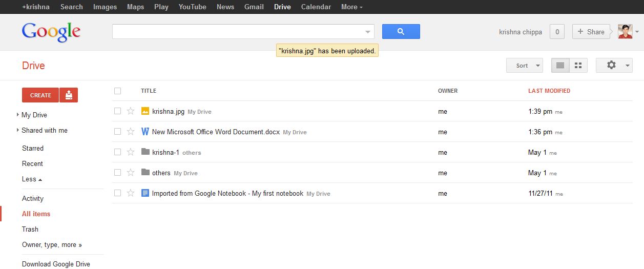Image resolution: width=644 pixels, height=269 pixels.
Task: Click the Word document W icon
Action: click(145, 132)
